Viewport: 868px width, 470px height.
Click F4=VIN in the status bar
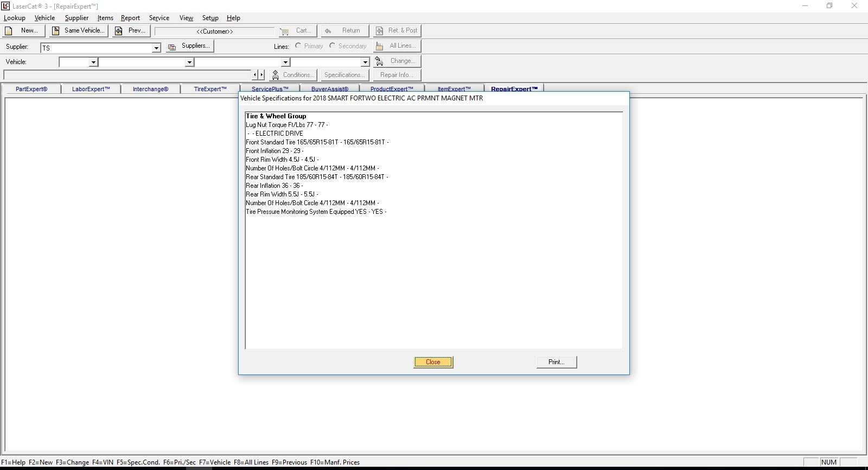click(x=103, y=462)
